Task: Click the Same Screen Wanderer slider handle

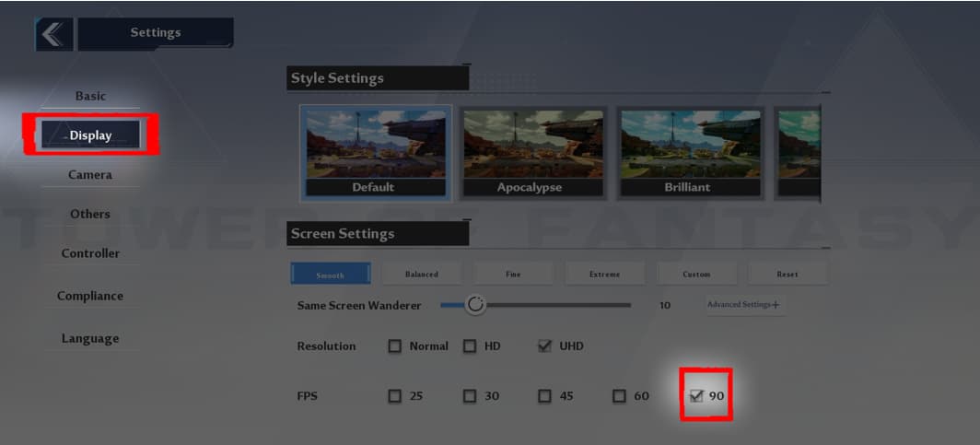Action: pos(475,305)
